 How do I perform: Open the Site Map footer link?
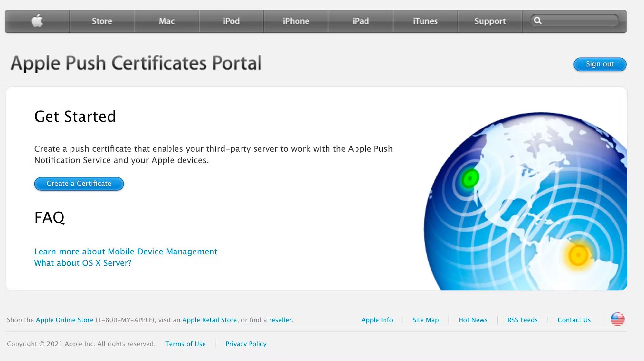425,320
